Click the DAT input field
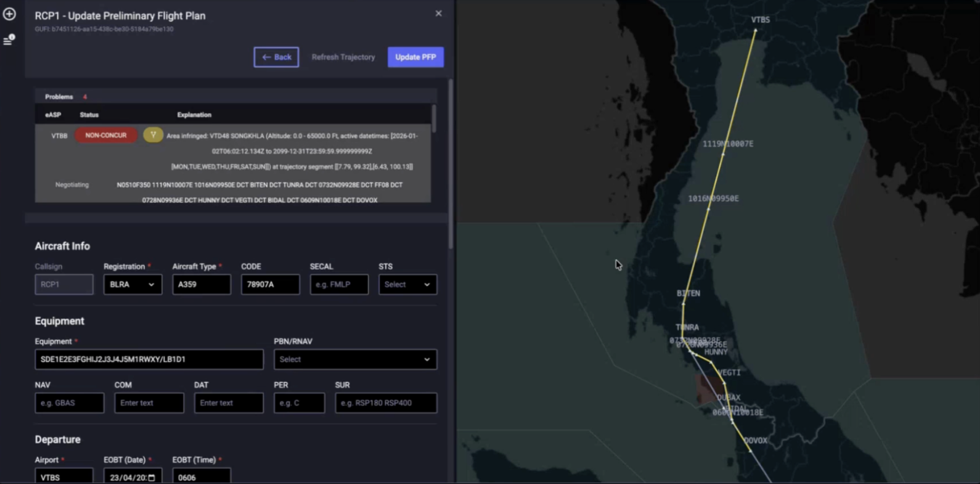980x484 pixels. pos(228,403)
